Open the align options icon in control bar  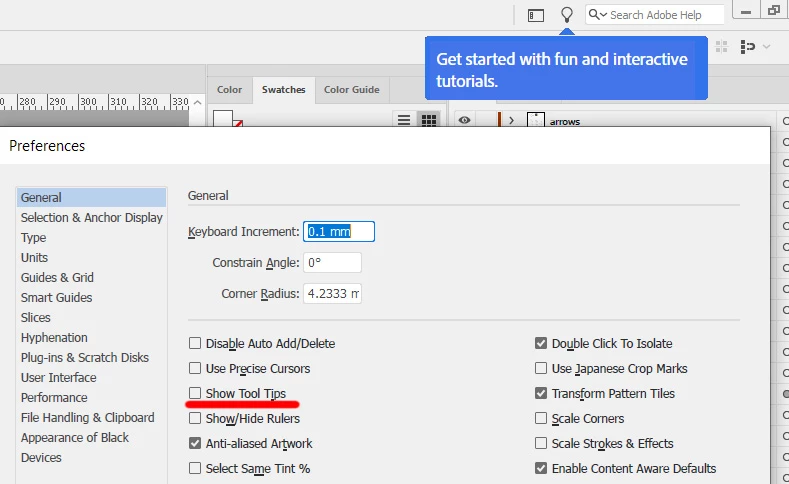pos(748,47)
